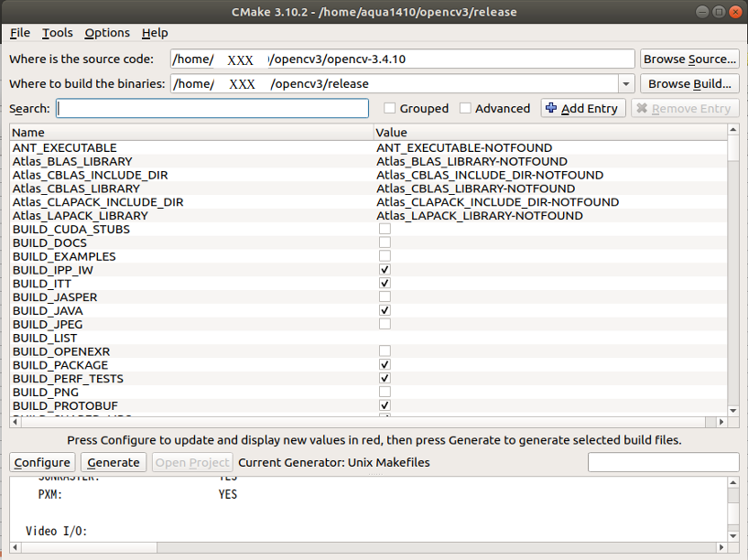Select the ANT_EXECUTABLE entry name
Viewport: 748px width, 560px height.
(x=65, y=147)
